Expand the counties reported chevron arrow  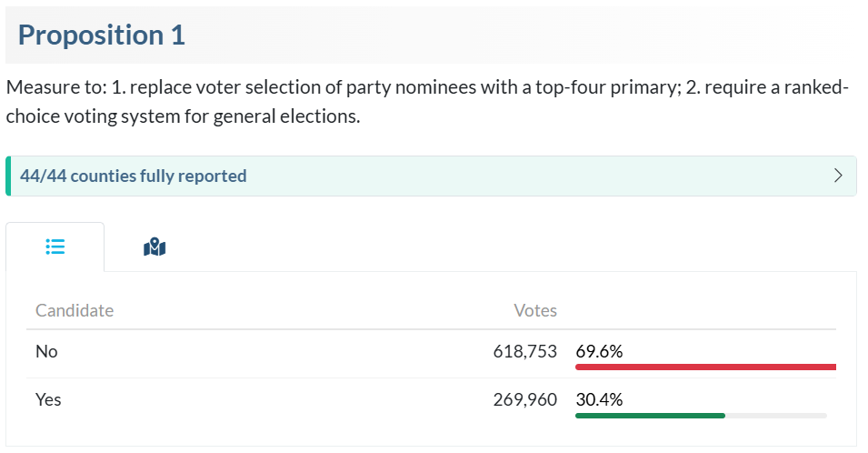click(838, 176)
